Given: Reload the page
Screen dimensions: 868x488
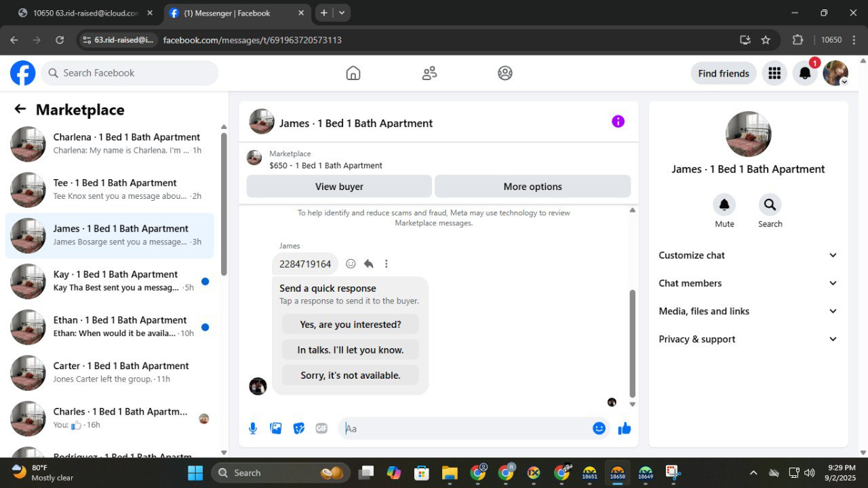Looking at the screenshot, I should click(60, 40).
